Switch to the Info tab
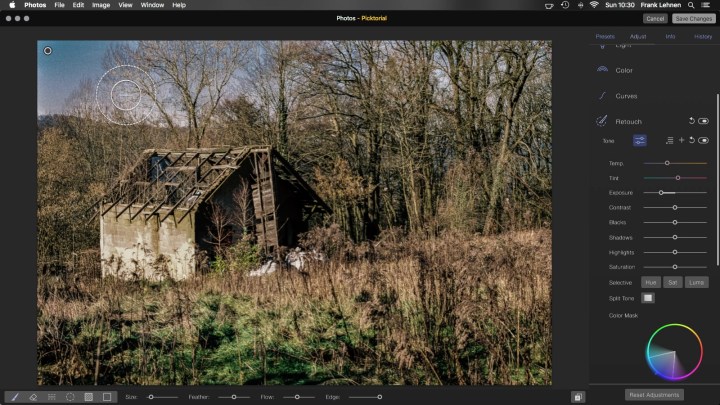The image size is (720, 405). tap(670, 36)
